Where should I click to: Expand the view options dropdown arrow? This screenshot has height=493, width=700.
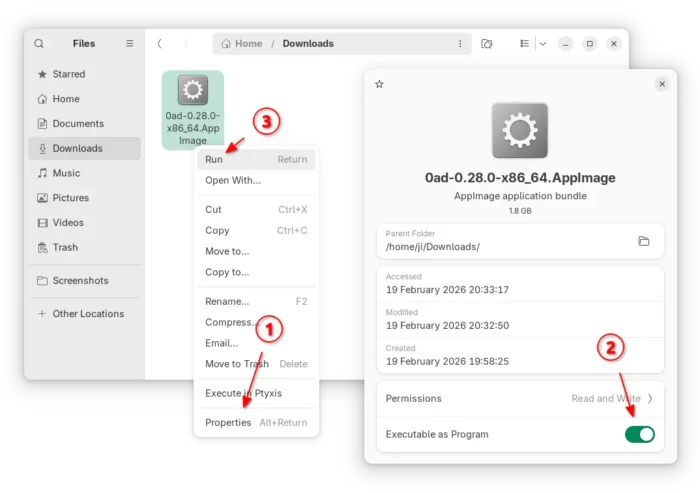pyautogui.click(x=543, y=44)
